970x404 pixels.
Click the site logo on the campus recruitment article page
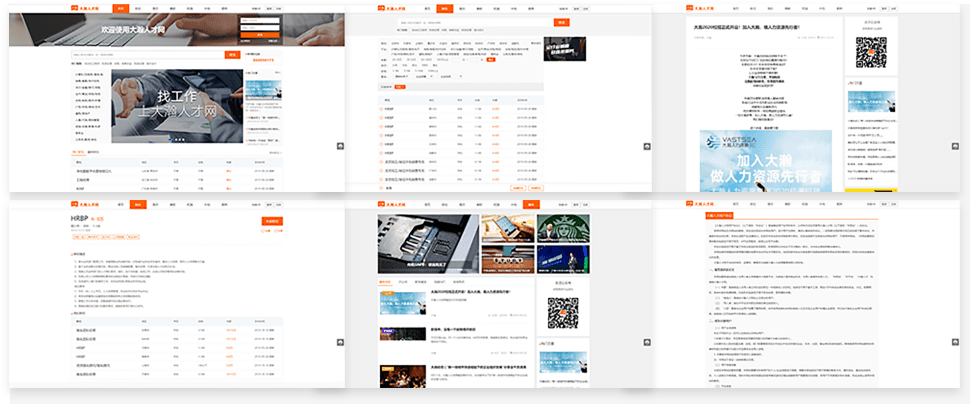pos(701,9)
